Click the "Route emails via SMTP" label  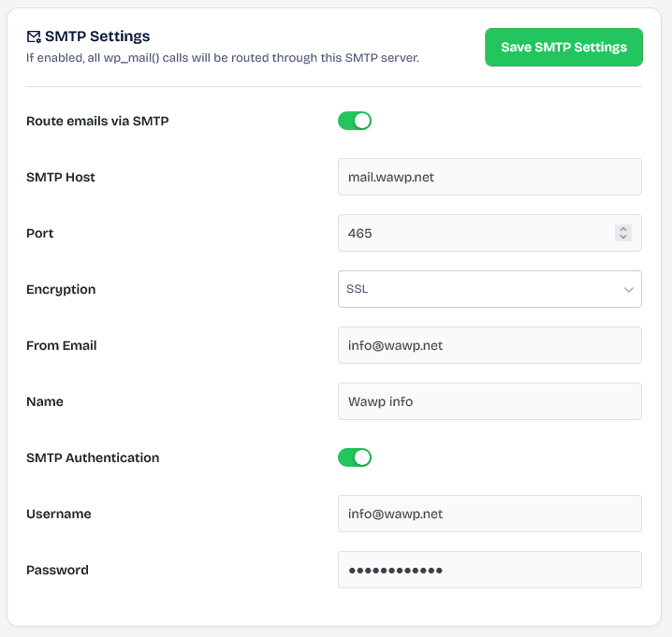pyautogui.click(x=97, y=121)
